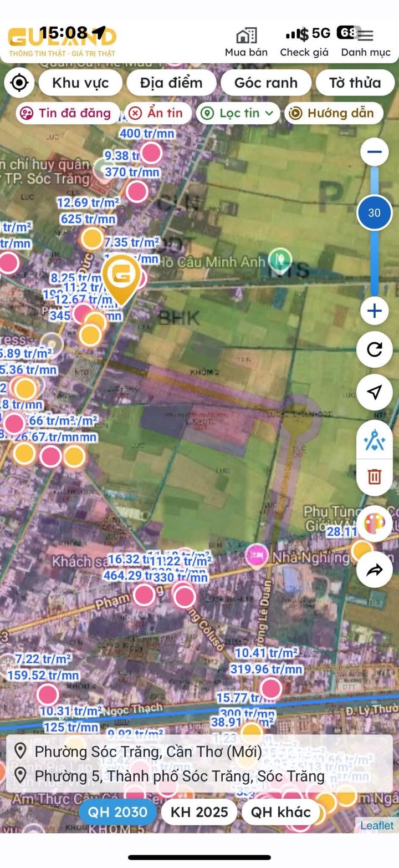399x868 pixels.
Task: Switch to the KH 2025 tab
Action: [x=199, y=812]
